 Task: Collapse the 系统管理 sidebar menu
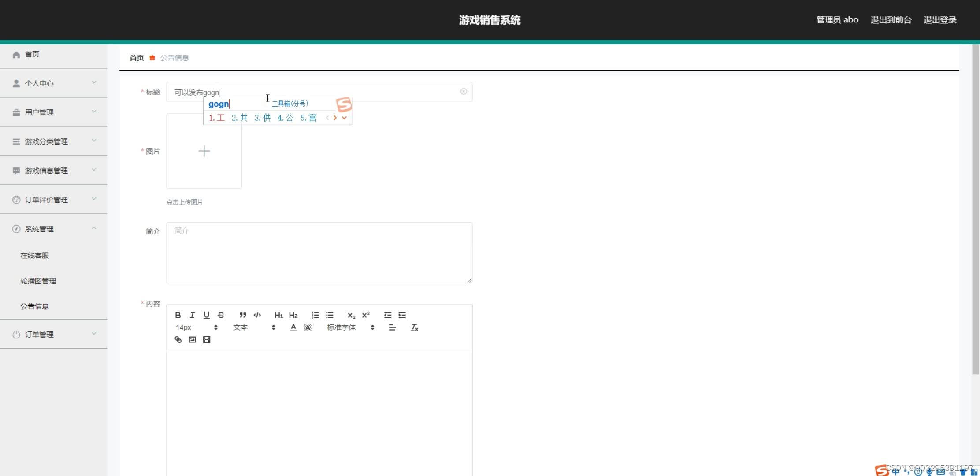point(53,229)
